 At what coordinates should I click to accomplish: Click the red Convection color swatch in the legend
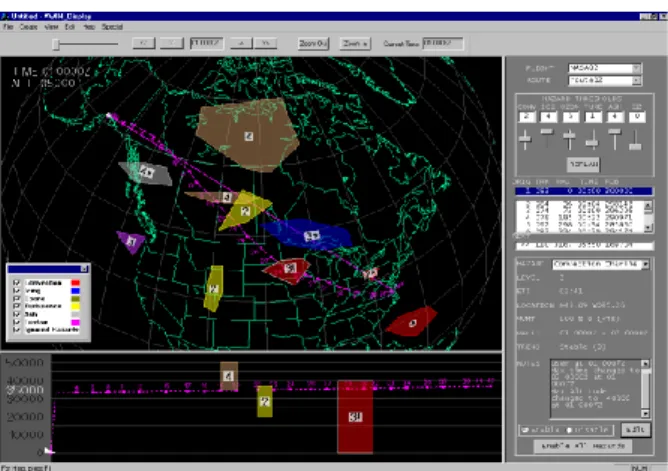tap(75, 283)
